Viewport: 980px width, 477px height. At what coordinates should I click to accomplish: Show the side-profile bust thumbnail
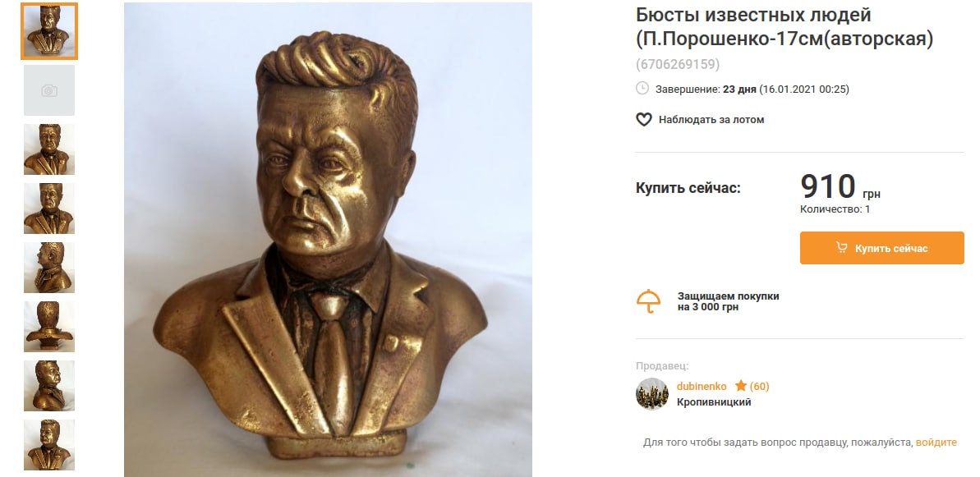(49, 267)
